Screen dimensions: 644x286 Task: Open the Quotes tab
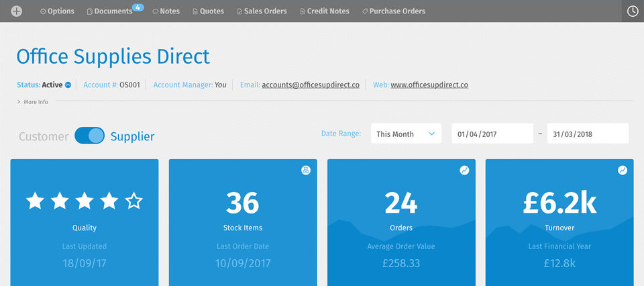point(208,11)
